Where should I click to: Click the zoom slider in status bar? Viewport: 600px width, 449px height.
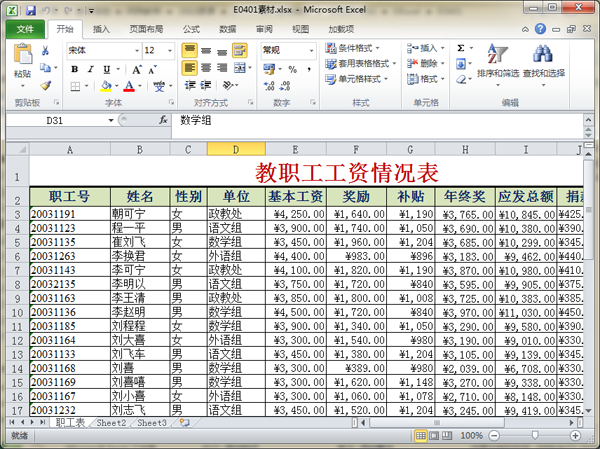pos(539,437)
